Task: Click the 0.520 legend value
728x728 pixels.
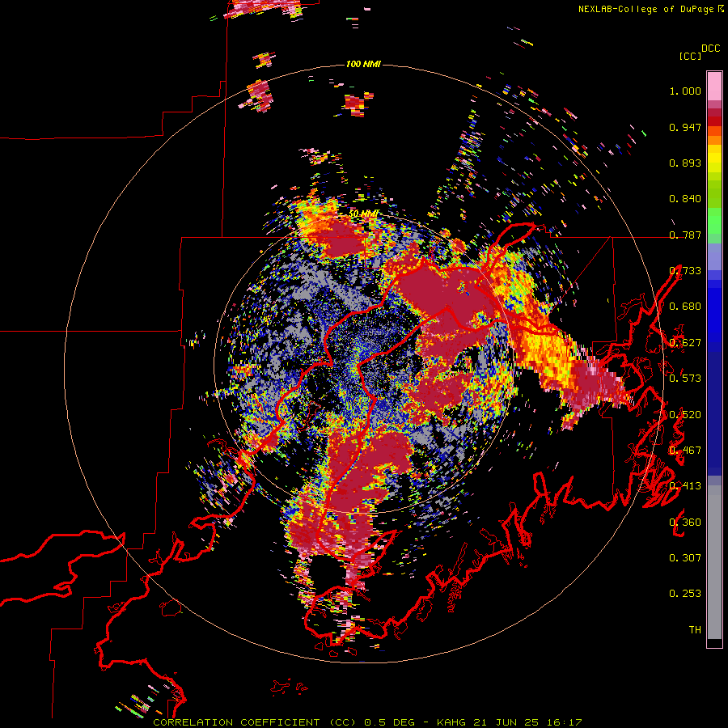Action: (685, 415)
